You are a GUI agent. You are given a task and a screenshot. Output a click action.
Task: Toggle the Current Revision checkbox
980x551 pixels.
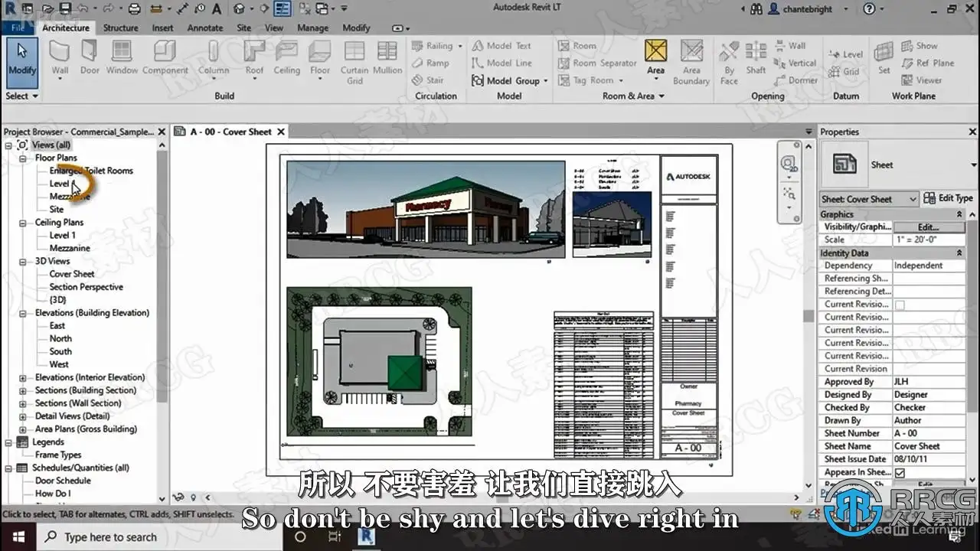900,305
